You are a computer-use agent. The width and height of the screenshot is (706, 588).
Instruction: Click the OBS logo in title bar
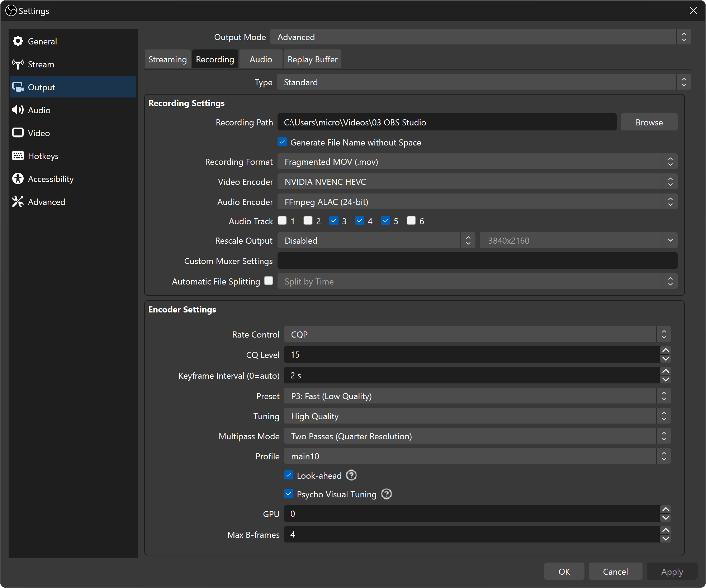[x=11, y=11]
